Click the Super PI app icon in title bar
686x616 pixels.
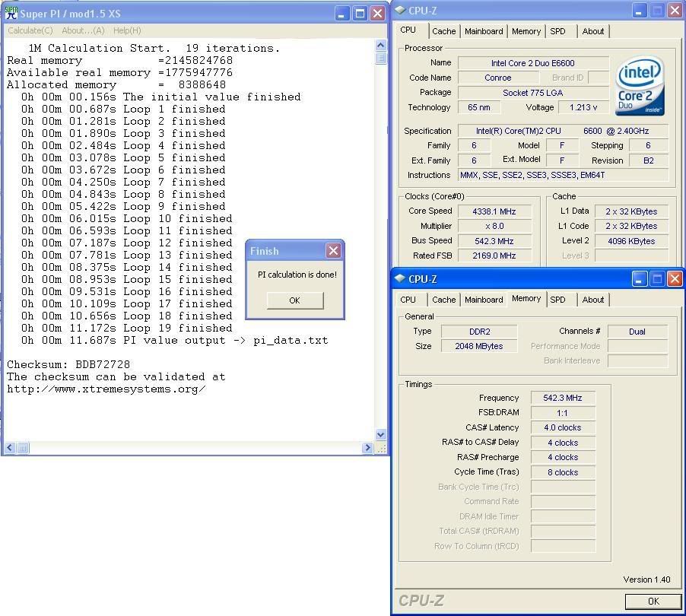(11, 14)
